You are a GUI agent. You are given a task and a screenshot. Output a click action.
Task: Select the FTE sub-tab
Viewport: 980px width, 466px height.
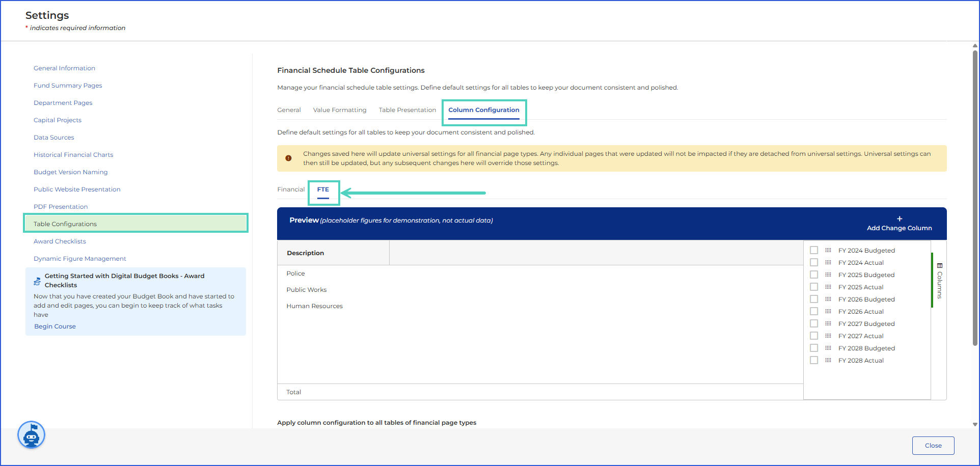point(323,189)
